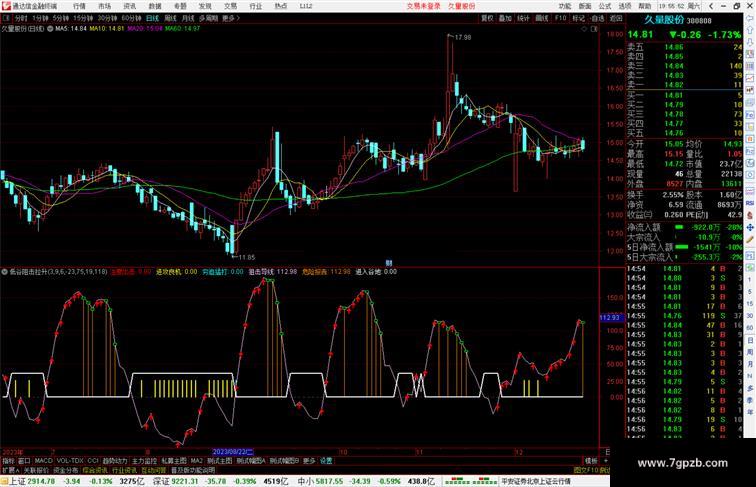This screenshot has height=487, width=756.
Task: Click the up arrow icon in right sidebar
Action: pos(750,30)
